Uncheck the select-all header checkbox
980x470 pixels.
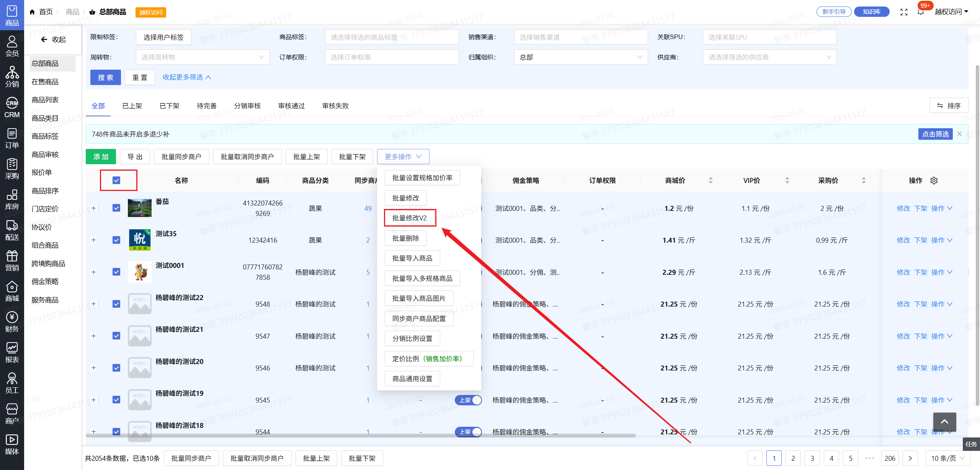coord(116,180)
